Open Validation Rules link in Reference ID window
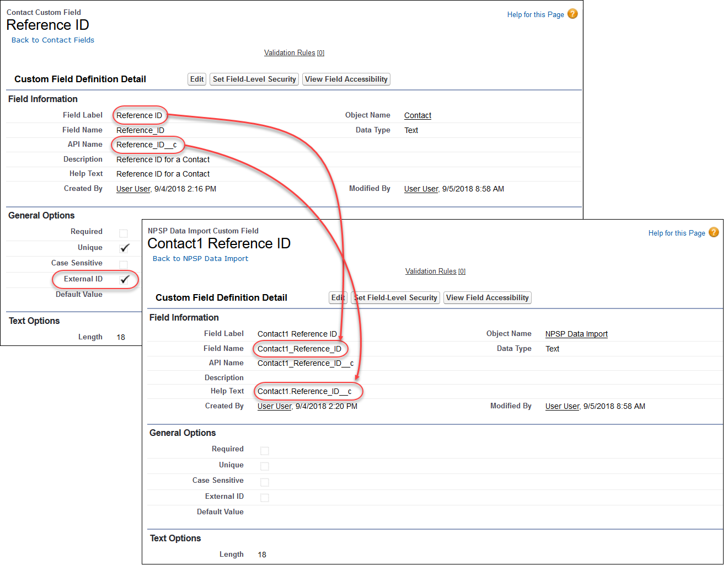The image size is (728, 570). (294, 53)
